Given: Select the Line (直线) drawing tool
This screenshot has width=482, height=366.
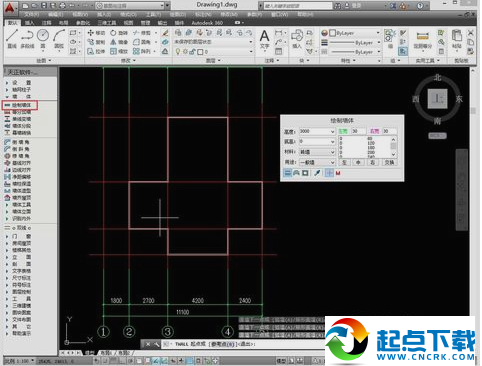Looking at the screenshot, I should pyautogui.click(x=12, y=39).
